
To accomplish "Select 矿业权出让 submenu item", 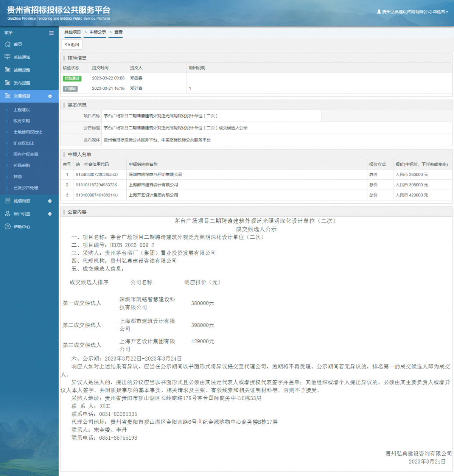I will pos(23,143).
